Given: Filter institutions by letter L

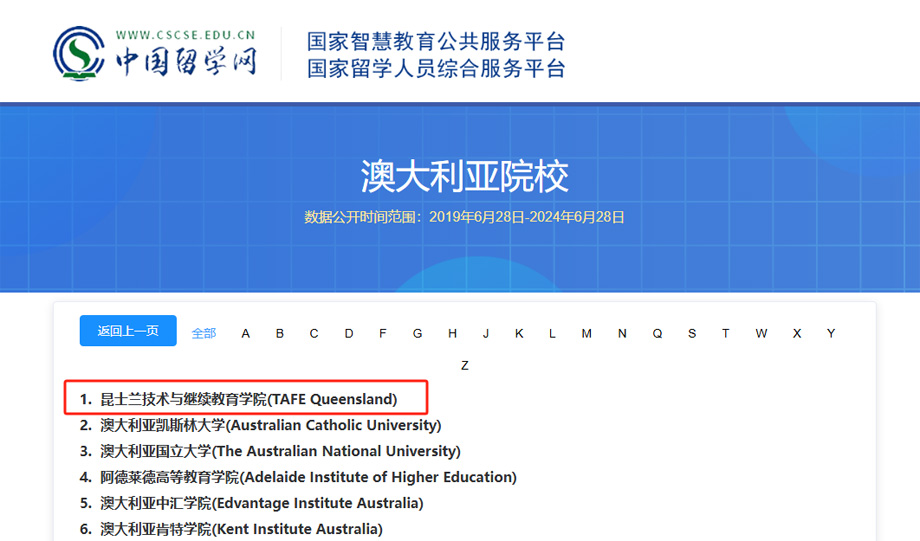Looking at the screenshot, I should (552, 333).
